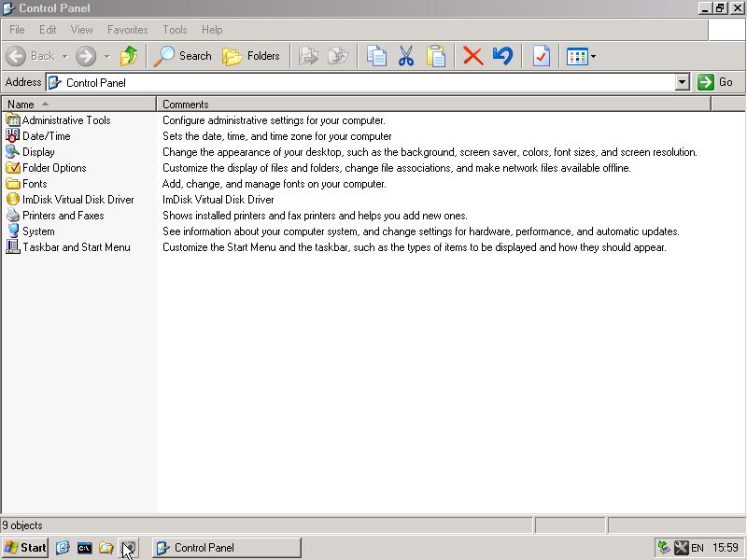Expand the Address bar dropdown arrow

point(682,82)
